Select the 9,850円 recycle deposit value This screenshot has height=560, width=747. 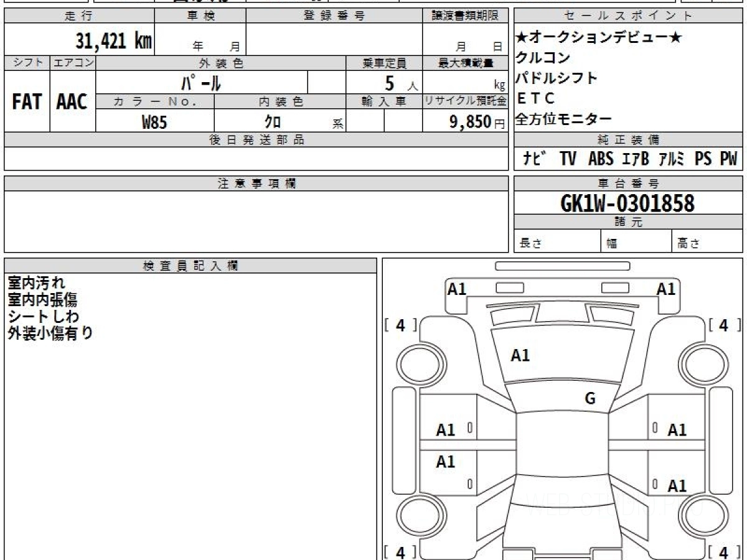coord(477,123)
